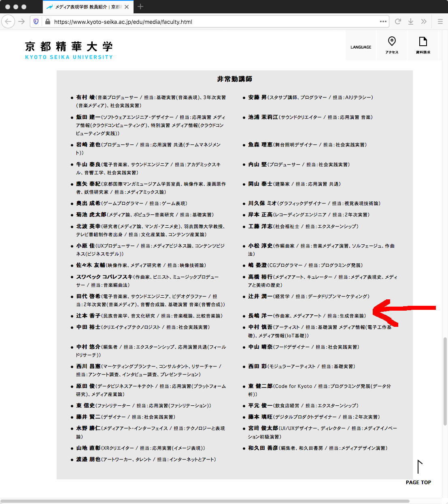Select the name 宮﨑 俊太郎
The height and width of the screenshot is (504, 448).
coord(263,428)
